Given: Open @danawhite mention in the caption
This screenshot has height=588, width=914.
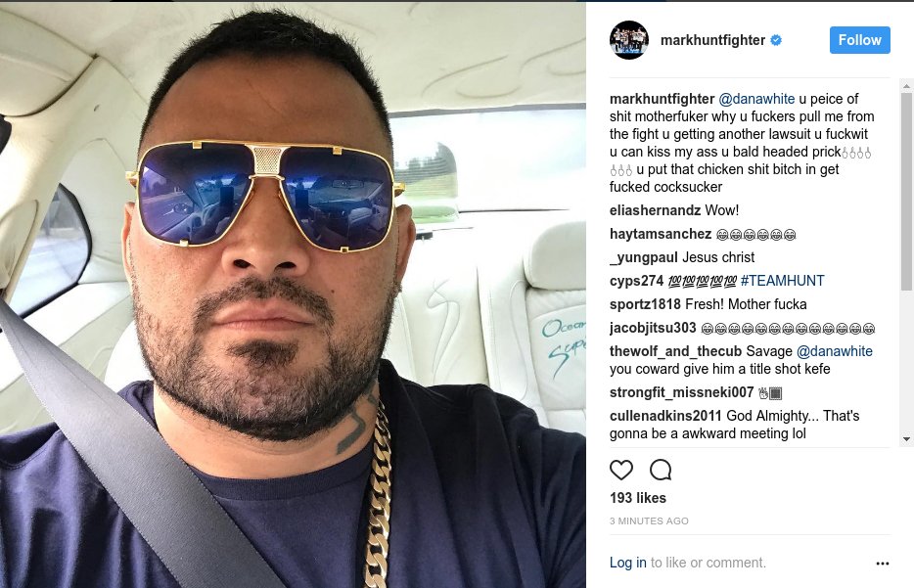Looking at the screenshot, I should pos(756,99).
